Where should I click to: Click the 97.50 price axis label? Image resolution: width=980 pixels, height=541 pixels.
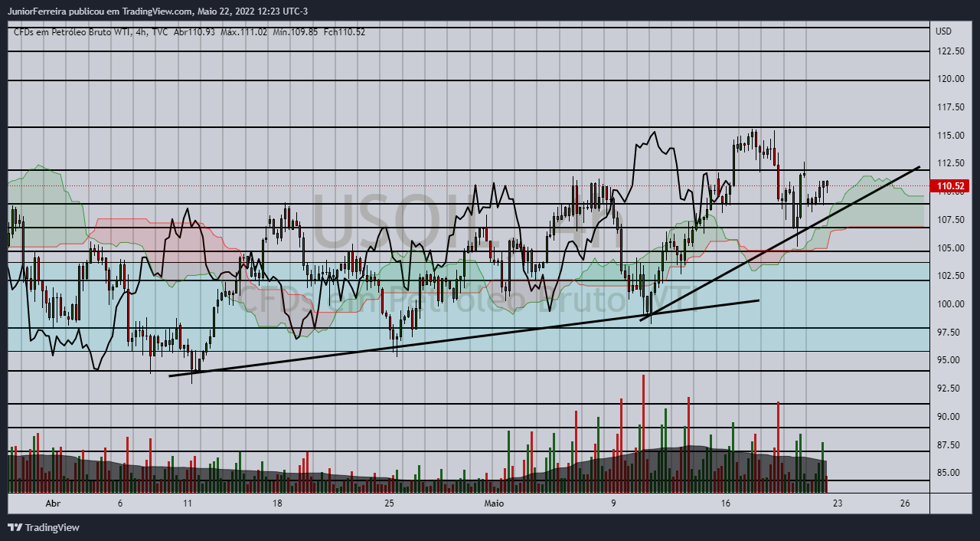950,333
